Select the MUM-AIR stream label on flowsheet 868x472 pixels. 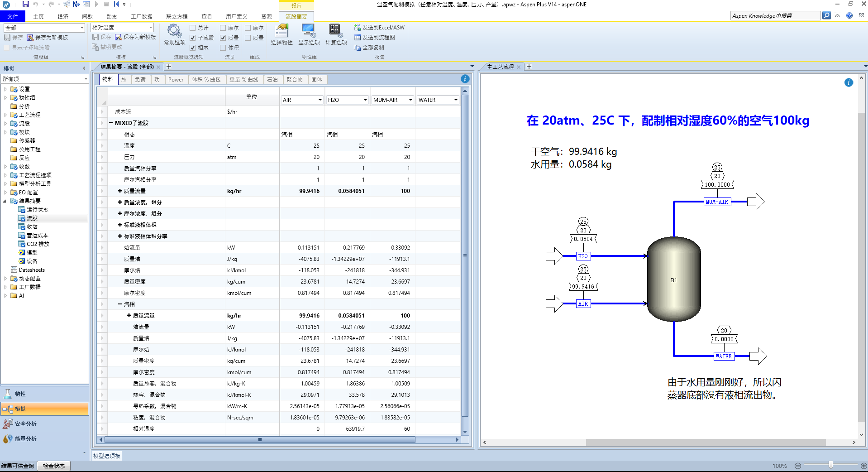pos(717,202)
